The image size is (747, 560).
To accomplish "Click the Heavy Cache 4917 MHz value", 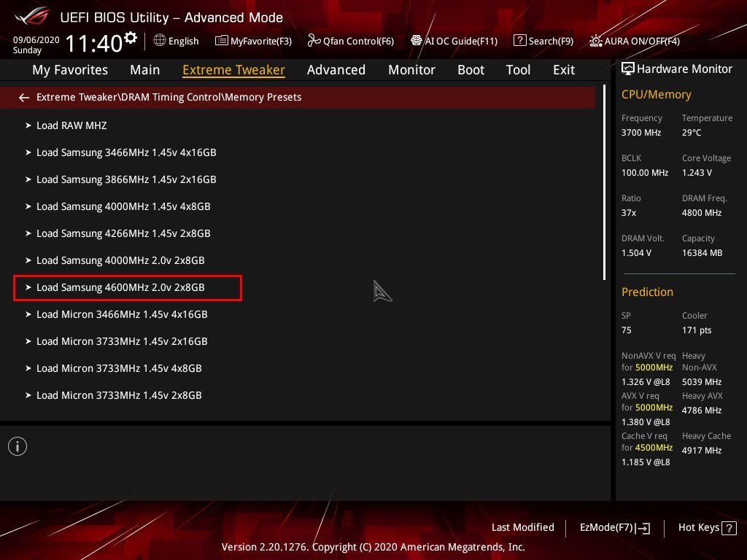I will pos(701,451).
